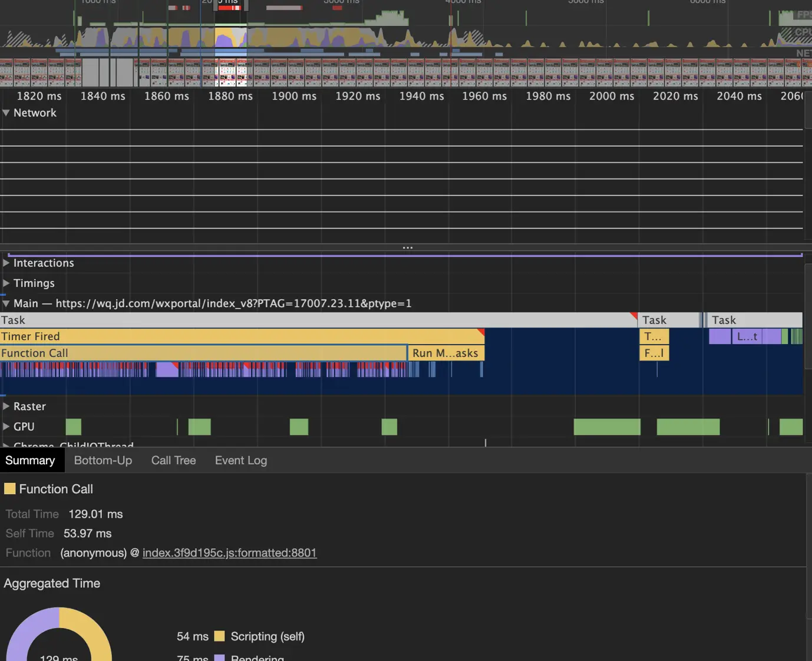Click the 1900 ms ruler marker
Viewport: 812px width, 661px height.
point(294,96)
